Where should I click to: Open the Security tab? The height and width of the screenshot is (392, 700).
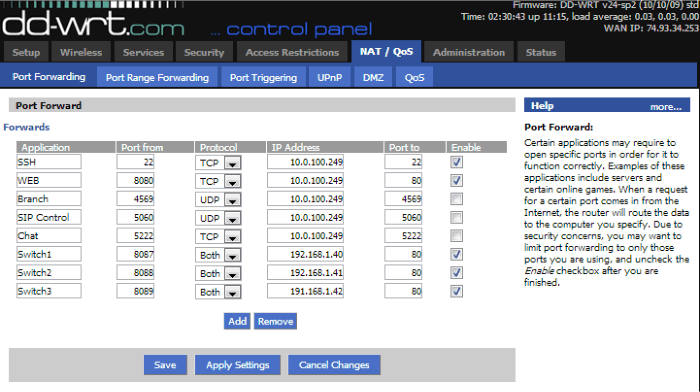tap(204, 52)
